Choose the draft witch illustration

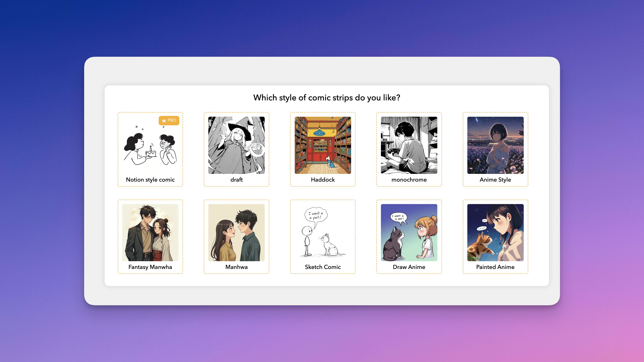click(x=236, y=145)
